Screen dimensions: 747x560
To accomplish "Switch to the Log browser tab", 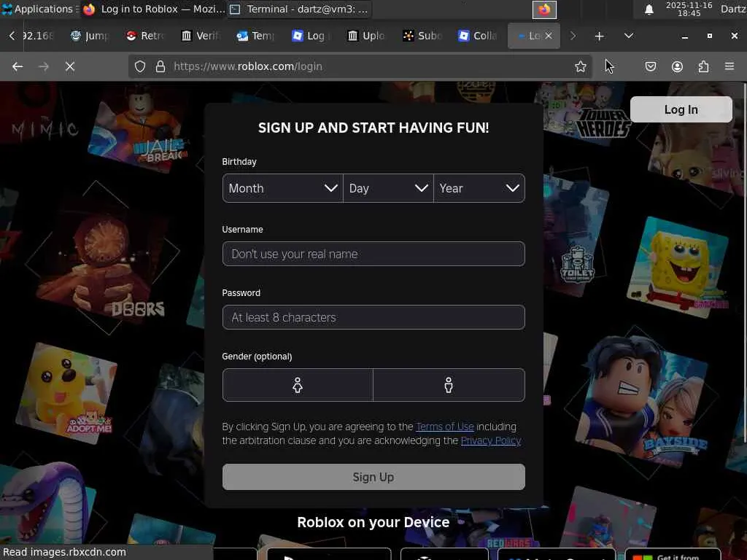I will pyautogui.click(x=311, y=36).
